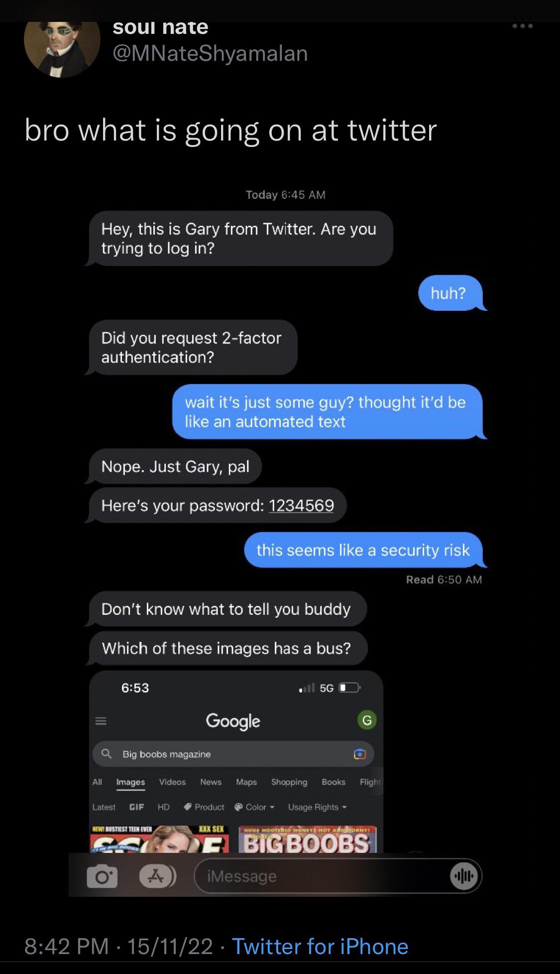Open the Google hamburger menu
The image size is (560, 974).
click(101, 721)
